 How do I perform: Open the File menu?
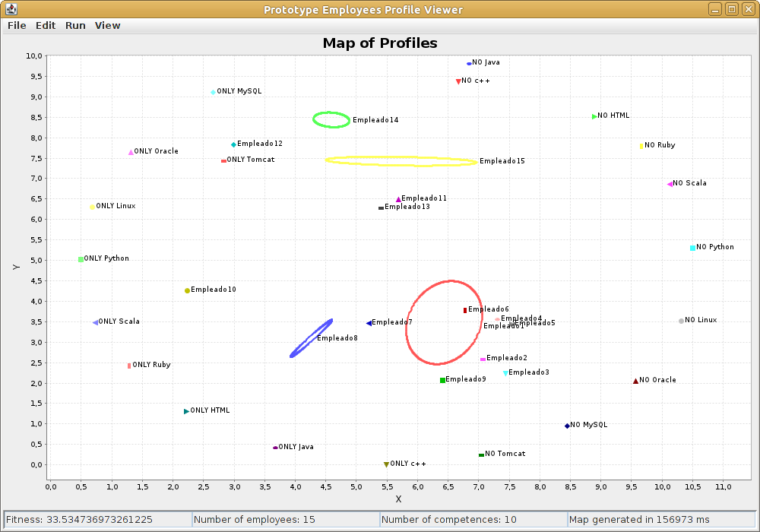click(x=17, y=26)
